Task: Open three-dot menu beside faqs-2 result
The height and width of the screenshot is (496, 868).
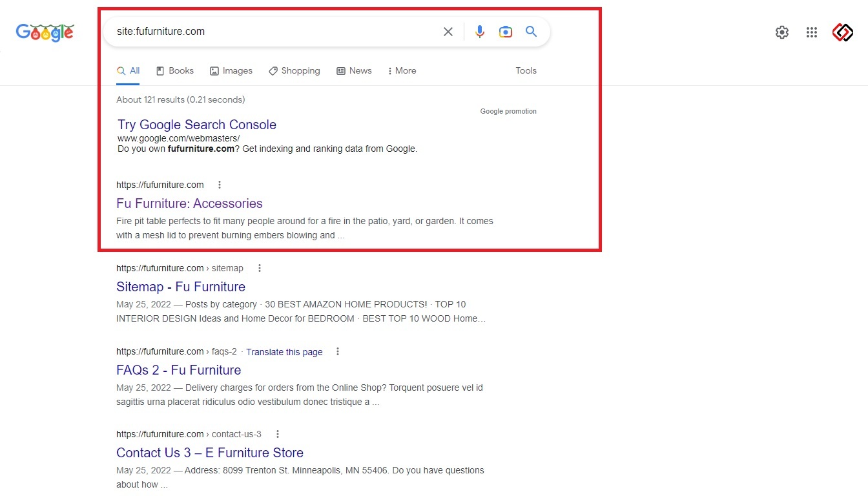Action: coord(338,351)
